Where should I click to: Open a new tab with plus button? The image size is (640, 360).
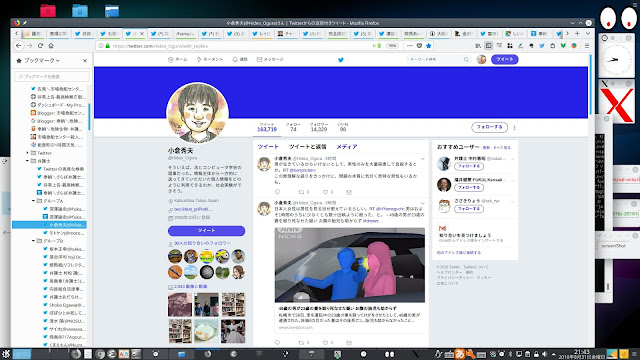[x=577, y=33]
